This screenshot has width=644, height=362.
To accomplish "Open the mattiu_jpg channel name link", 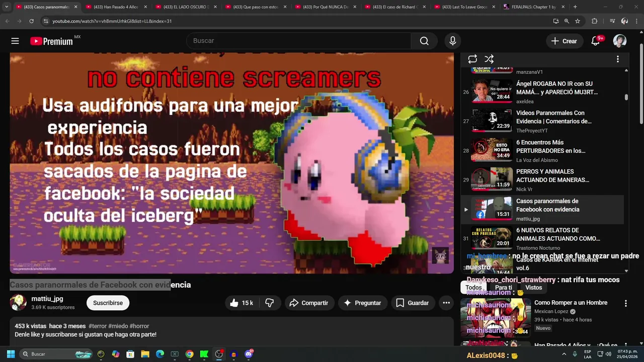I will point(47,299).
